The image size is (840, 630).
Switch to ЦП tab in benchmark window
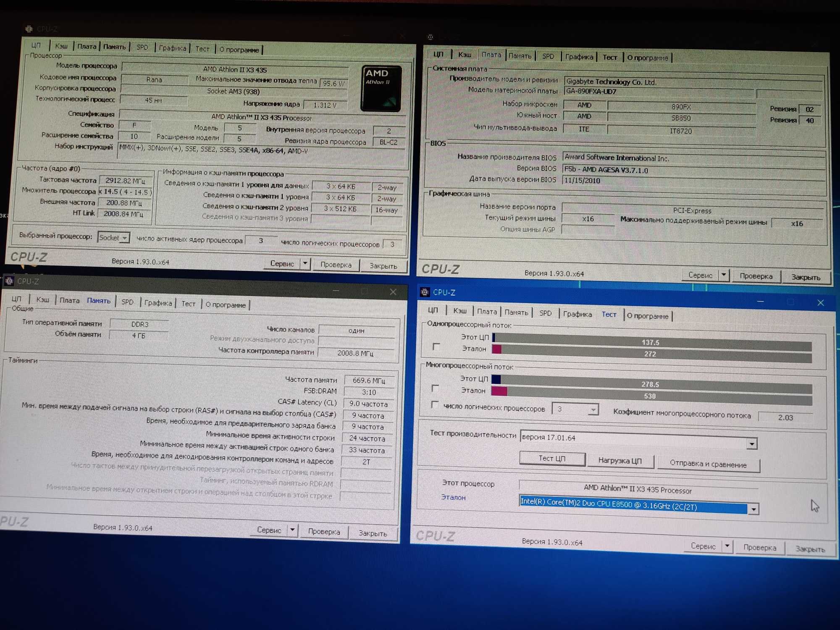[x=433, y=310]
